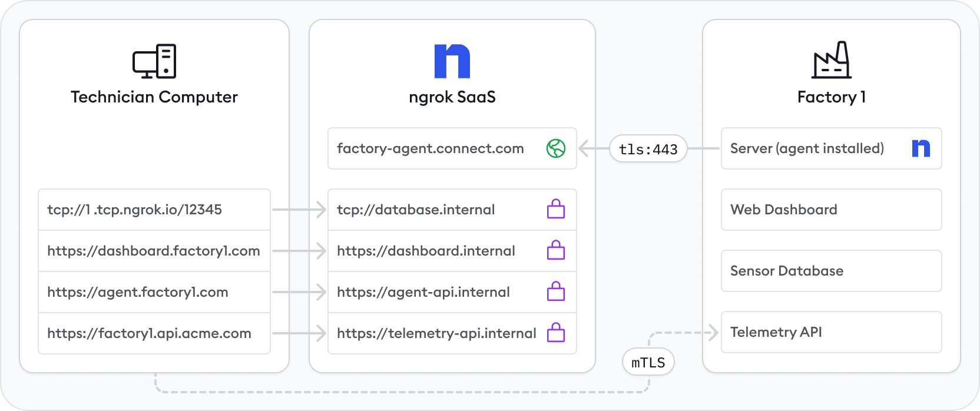Click the Factory 1 building icon
The height and width of the screenshot is (411, 980).
[831, 60]
